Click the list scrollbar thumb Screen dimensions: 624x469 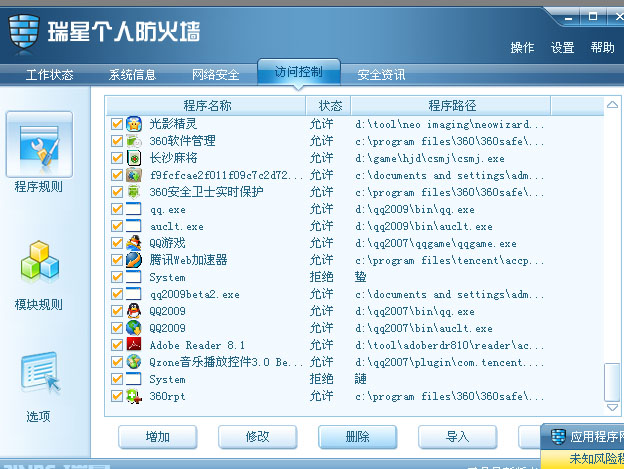tap(612, 382)
